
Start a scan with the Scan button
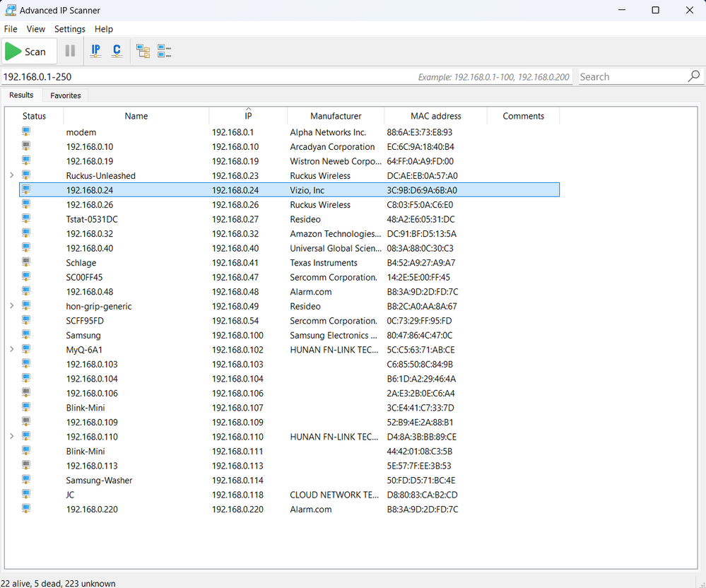click(29, 50)
